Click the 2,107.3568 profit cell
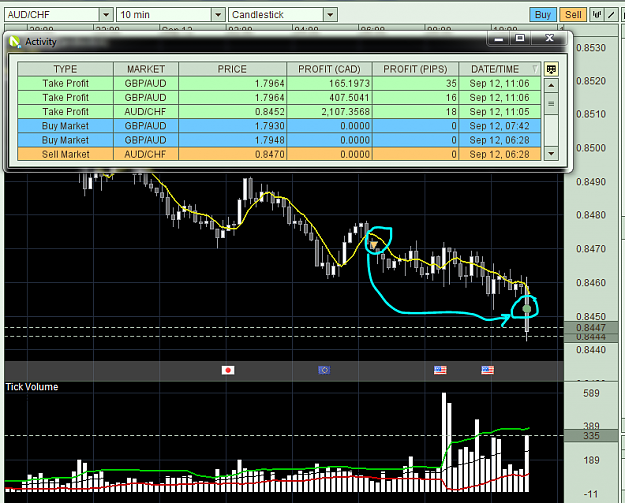The height and width of the screenshot is (503, 625). point(329,112)
